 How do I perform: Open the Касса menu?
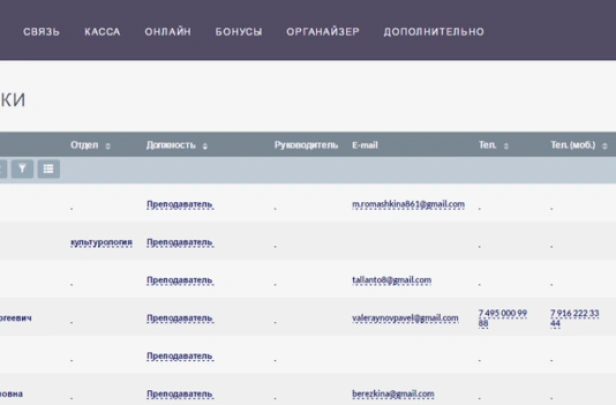click(102, 32)
